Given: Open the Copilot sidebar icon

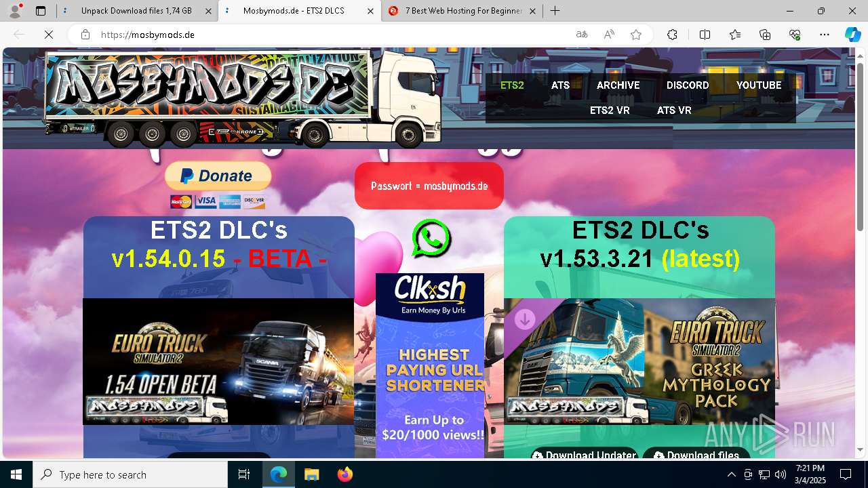Looking at the screenshot, I should (x=852, y=35).
